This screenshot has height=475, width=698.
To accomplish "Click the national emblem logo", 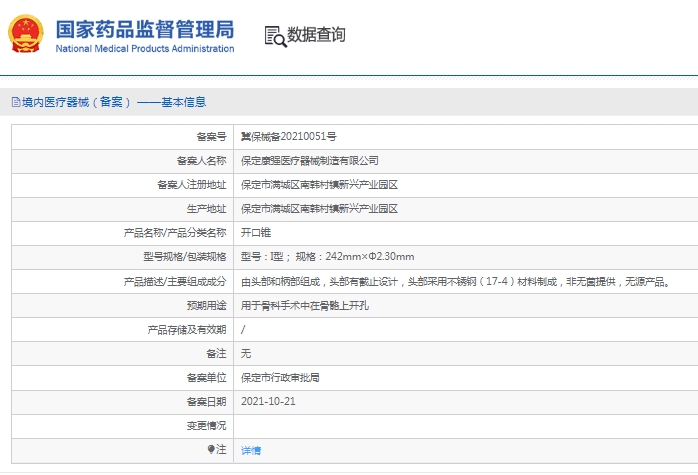I will [26, 34].
